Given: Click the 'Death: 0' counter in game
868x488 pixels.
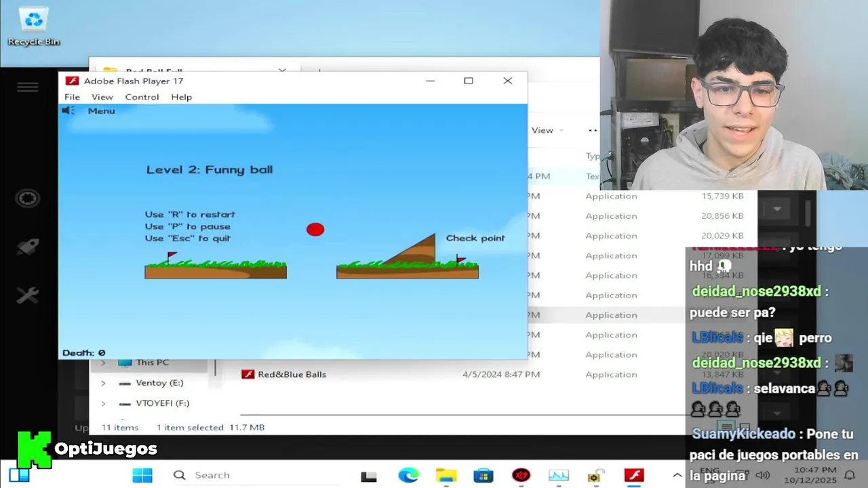Looking at the screenshot, I should click(x=84, y=352).
